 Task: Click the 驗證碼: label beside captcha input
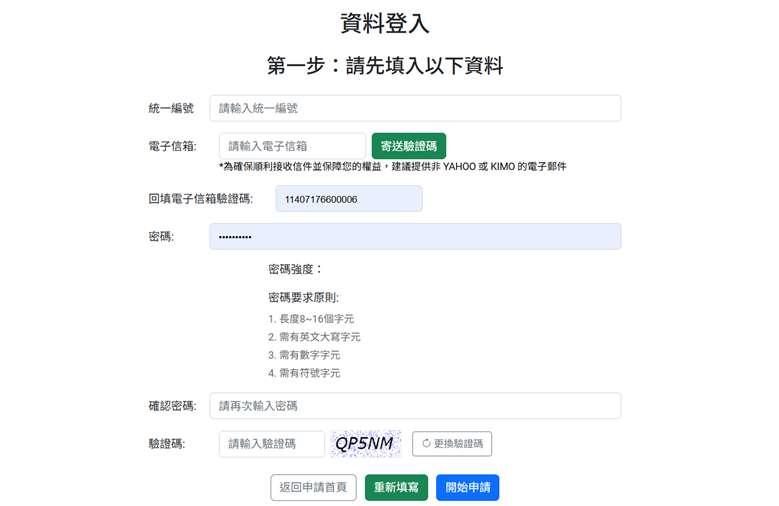tap(168, 443)
